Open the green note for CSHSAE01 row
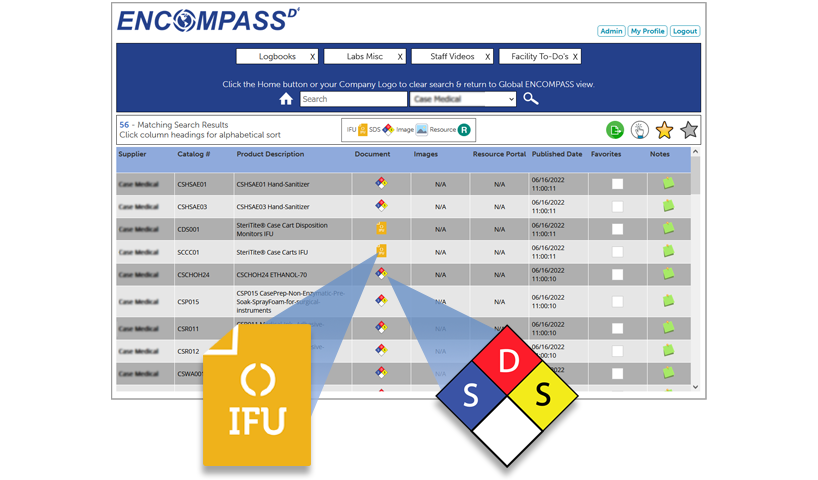Screen dimensions: 818x480 (x=668, y=183)
